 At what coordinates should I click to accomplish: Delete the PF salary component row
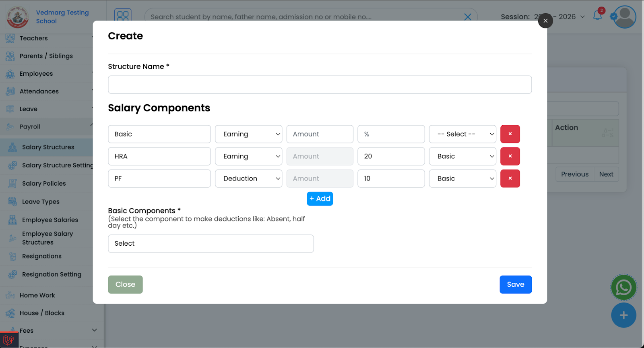510,178
